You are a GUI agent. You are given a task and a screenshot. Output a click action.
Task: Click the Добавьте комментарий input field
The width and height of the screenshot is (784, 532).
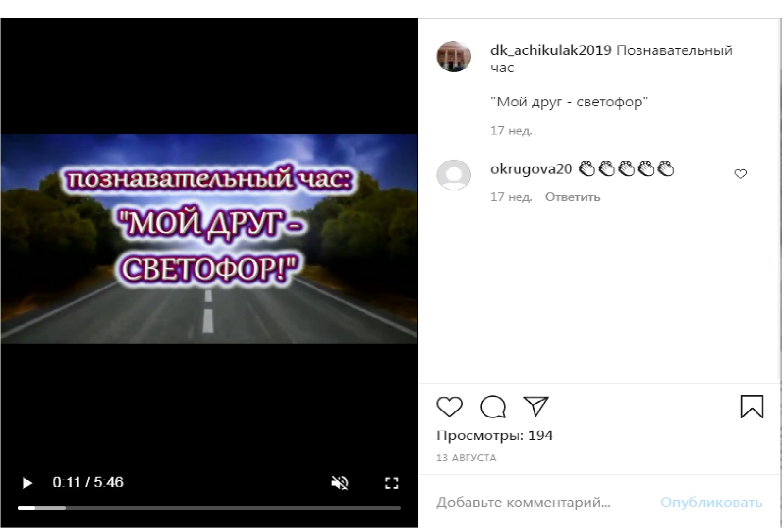tap(544, 503)
